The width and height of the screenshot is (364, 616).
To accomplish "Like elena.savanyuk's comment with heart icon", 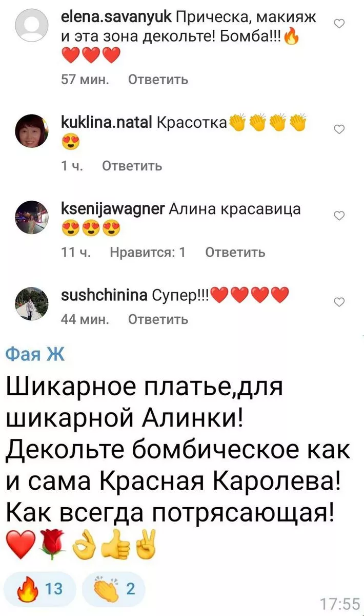I will point(338,23).
